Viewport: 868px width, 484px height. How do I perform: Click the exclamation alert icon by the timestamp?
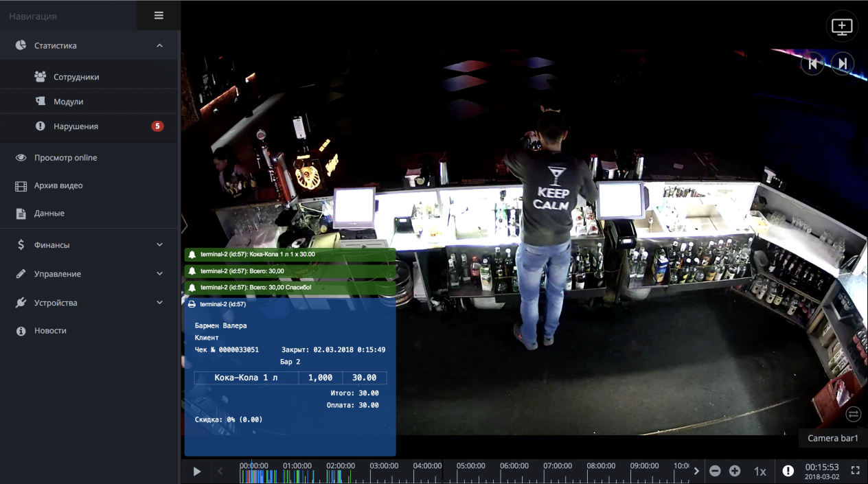788,471
